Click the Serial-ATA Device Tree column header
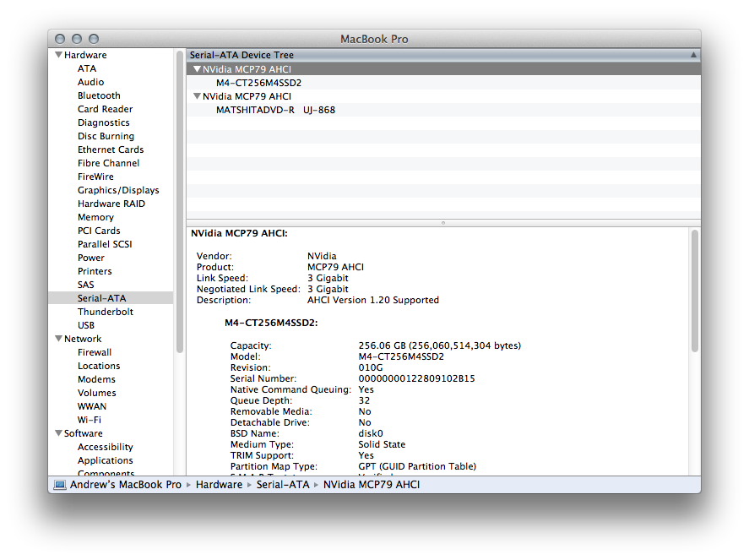 443,55
